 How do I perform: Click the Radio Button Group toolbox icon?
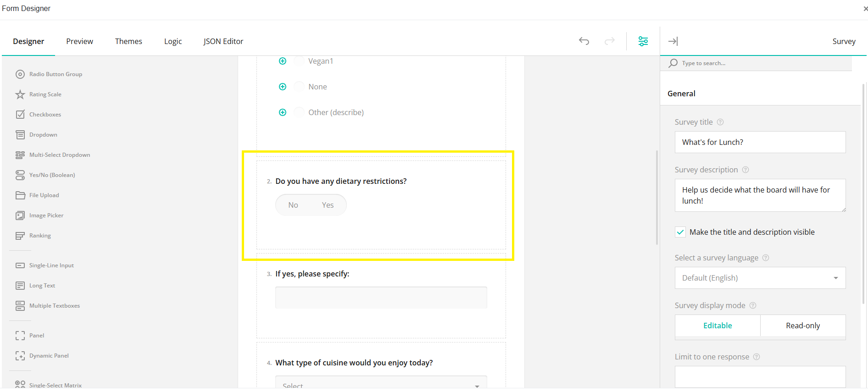[x=20, y=74]
